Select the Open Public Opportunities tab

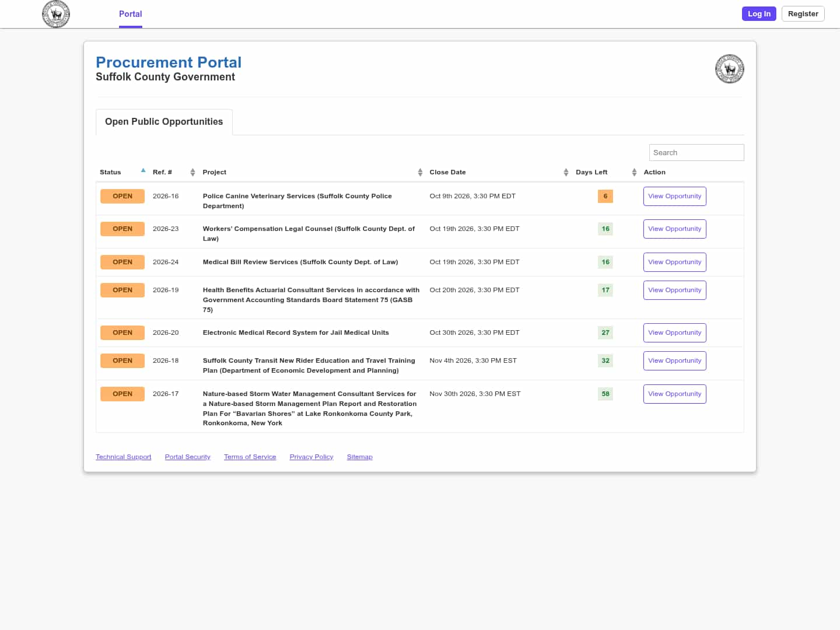click(164, 122)
